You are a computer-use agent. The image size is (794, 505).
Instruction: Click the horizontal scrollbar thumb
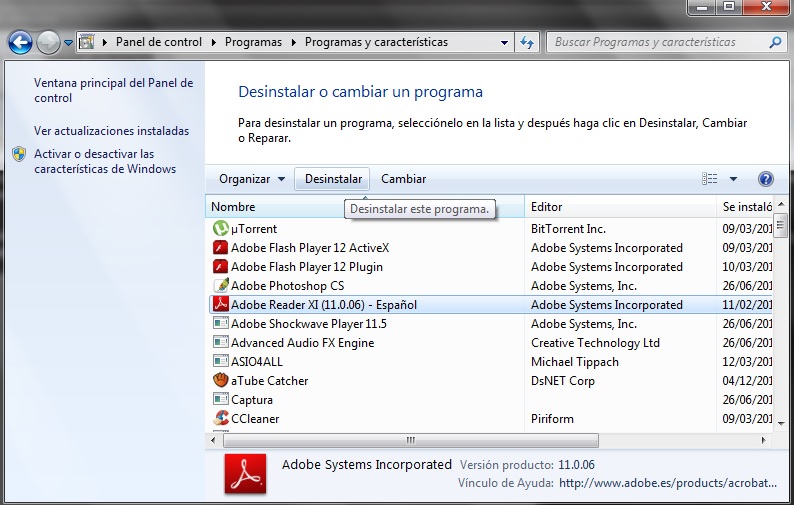411,440
